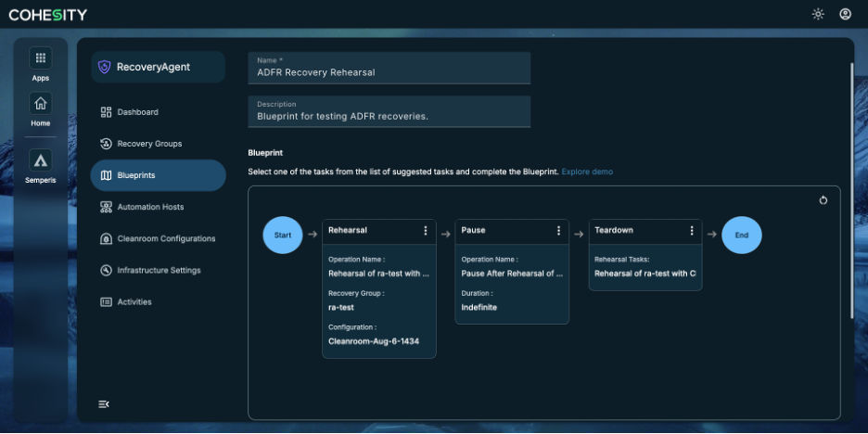Viewport: 868px width, 434px height.
Task: Open Pause task three-dot menu
Action: (558, 230)
